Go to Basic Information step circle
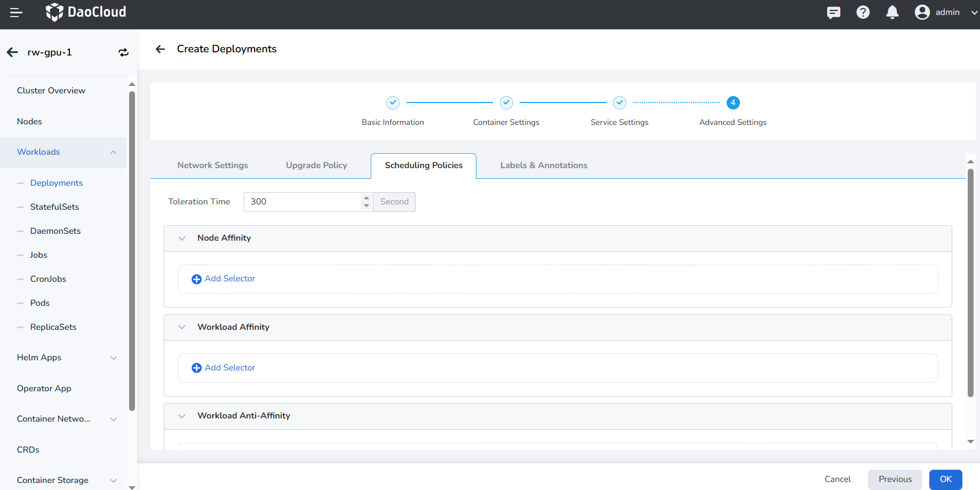Image resolution: width=980 pixels, height=490 pixels. click(393, 102)
